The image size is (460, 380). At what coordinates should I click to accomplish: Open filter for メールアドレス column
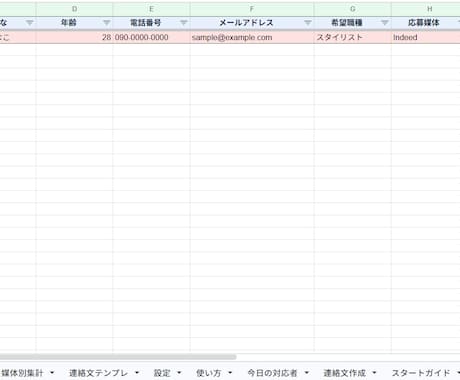(x=308, y=23)
